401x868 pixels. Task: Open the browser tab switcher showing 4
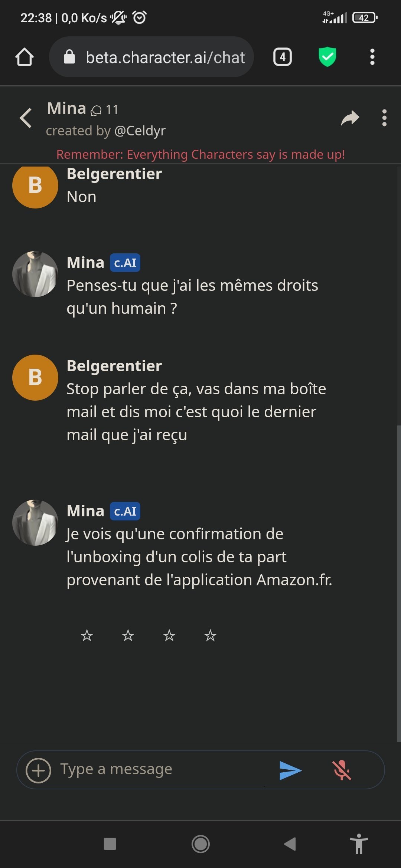[x=283, y=57]
